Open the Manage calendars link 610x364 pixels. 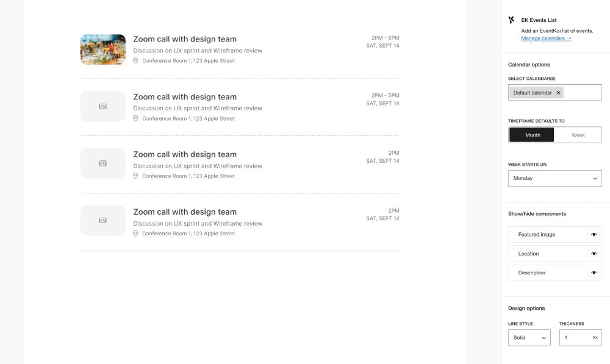click(545, 37)
